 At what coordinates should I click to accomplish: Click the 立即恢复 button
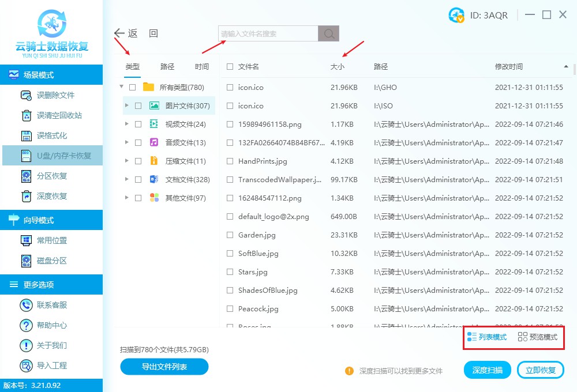point(540,370)
